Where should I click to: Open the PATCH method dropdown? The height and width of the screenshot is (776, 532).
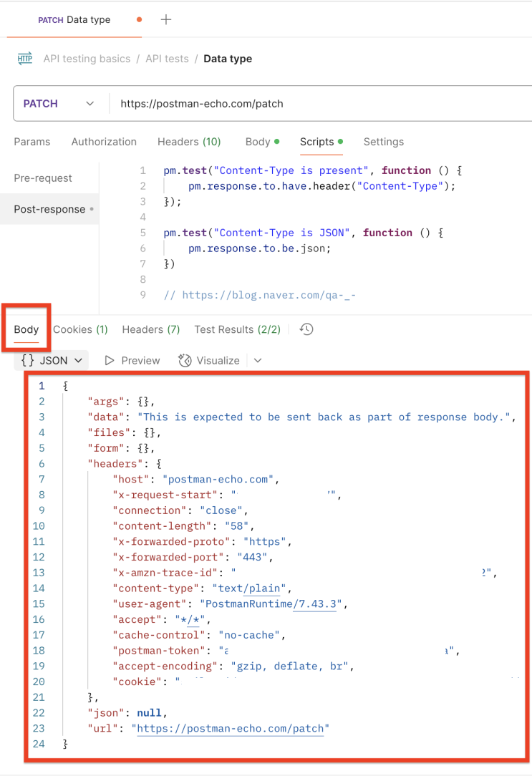point(59,104)
